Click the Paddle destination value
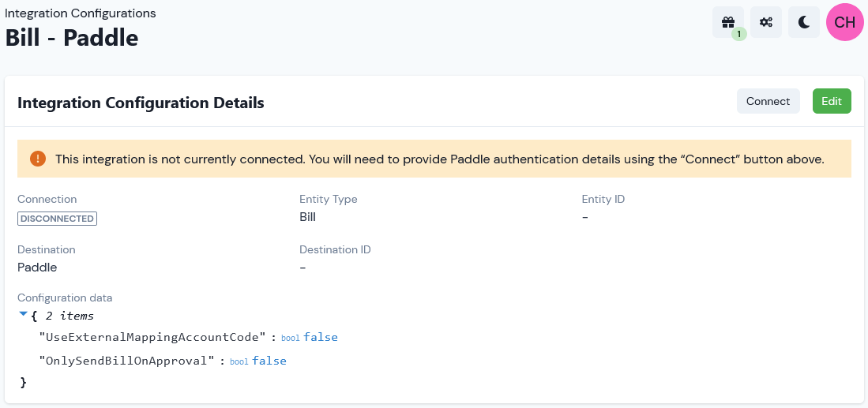This screenshot has width=868, height=408. point(37,268)
